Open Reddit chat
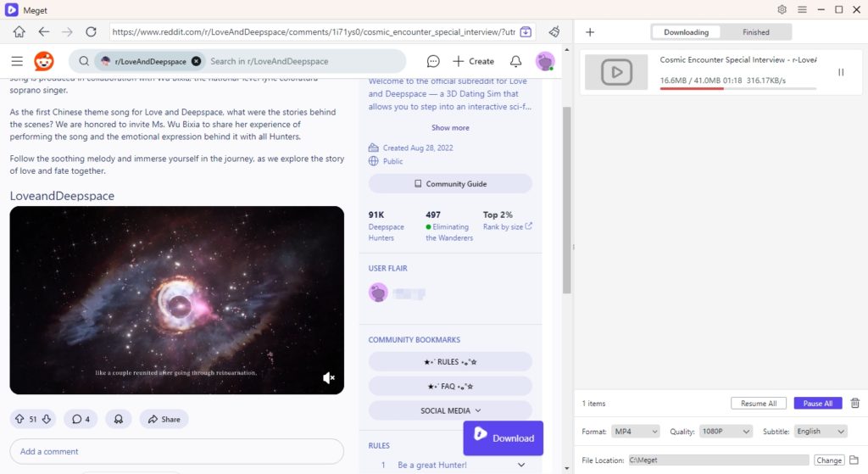This screenshot has width=868, height=474. click(x=433, y=61)
